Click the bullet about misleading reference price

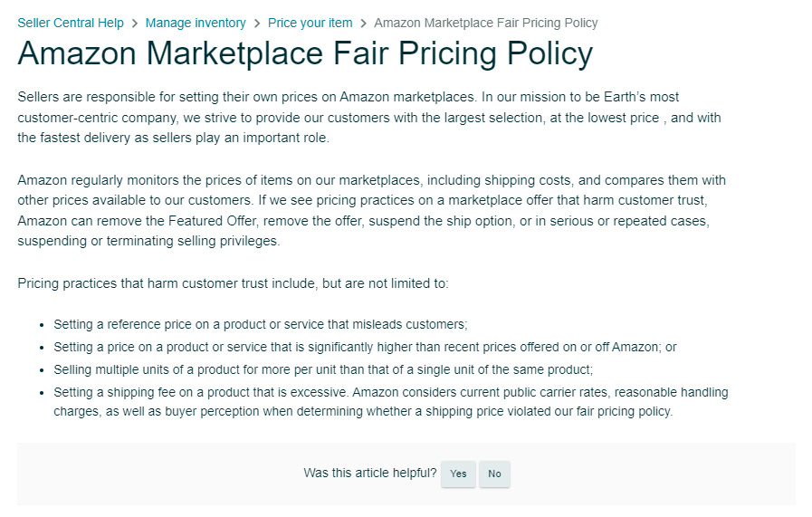[x=261, y=324]
